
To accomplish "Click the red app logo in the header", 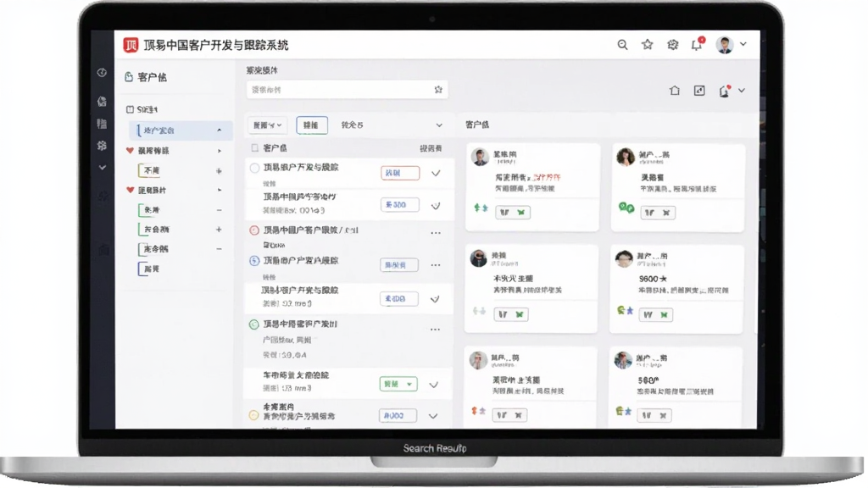I will coord(131,45).
